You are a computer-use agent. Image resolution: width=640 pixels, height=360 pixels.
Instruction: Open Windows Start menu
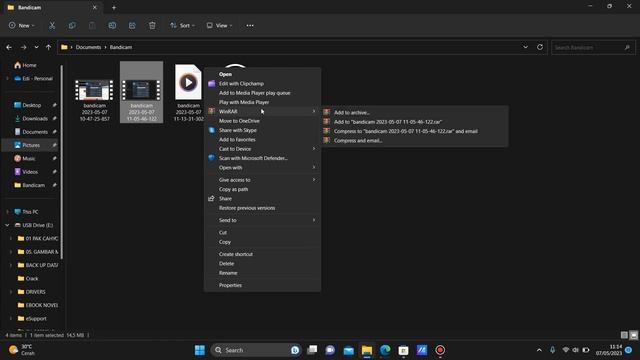(200, 350)
